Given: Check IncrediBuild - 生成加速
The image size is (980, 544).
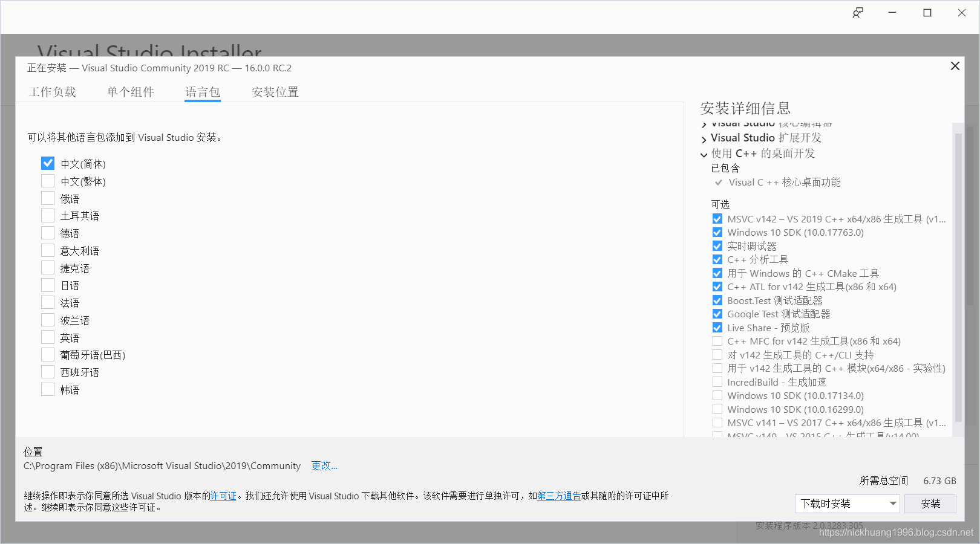Looking at the screenshot, I should coord(717,381).
